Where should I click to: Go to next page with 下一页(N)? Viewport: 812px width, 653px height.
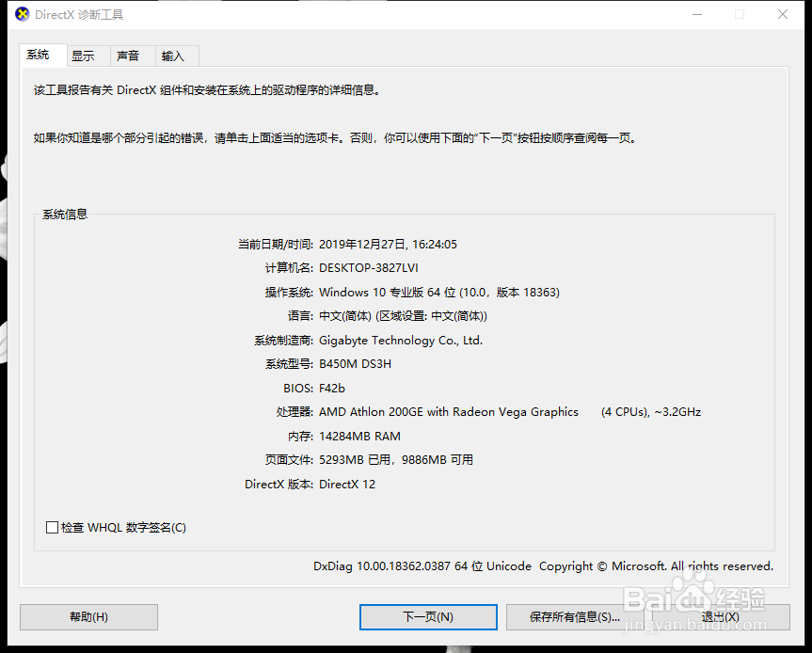[x=428, y=617]
